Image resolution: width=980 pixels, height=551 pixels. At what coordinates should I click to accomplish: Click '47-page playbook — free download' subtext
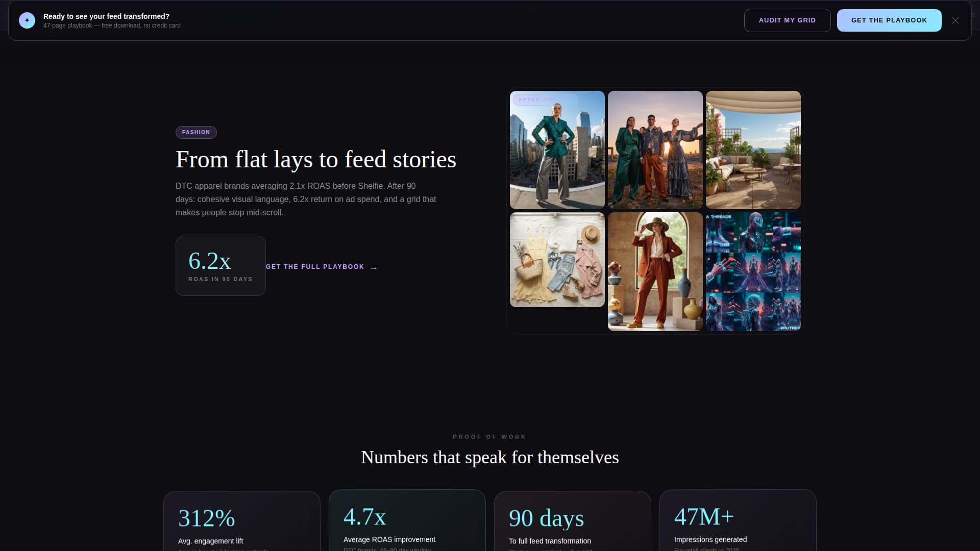(112, 26)
